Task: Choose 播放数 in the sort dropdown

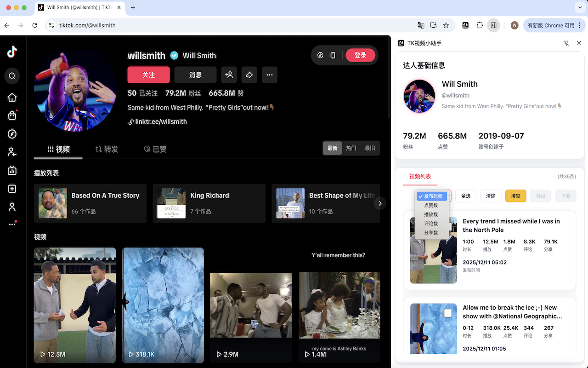Action: pos(431,214)
